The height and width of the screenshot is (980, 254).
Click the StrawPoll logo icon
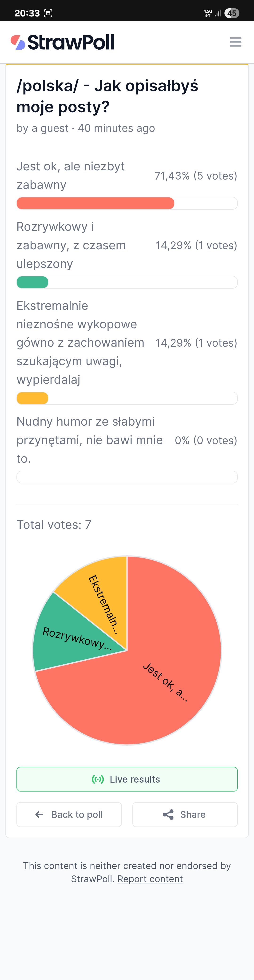pyautogui.click(x=18, y=42)
